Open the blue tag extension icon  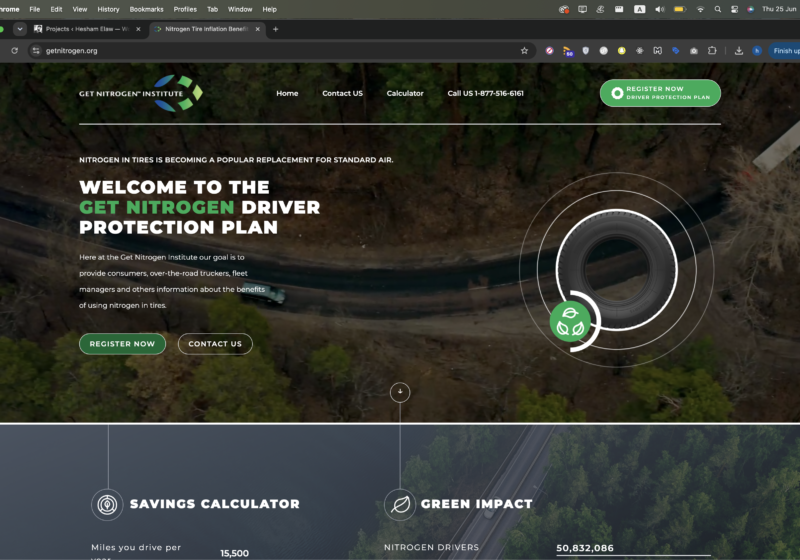[676, 50]
